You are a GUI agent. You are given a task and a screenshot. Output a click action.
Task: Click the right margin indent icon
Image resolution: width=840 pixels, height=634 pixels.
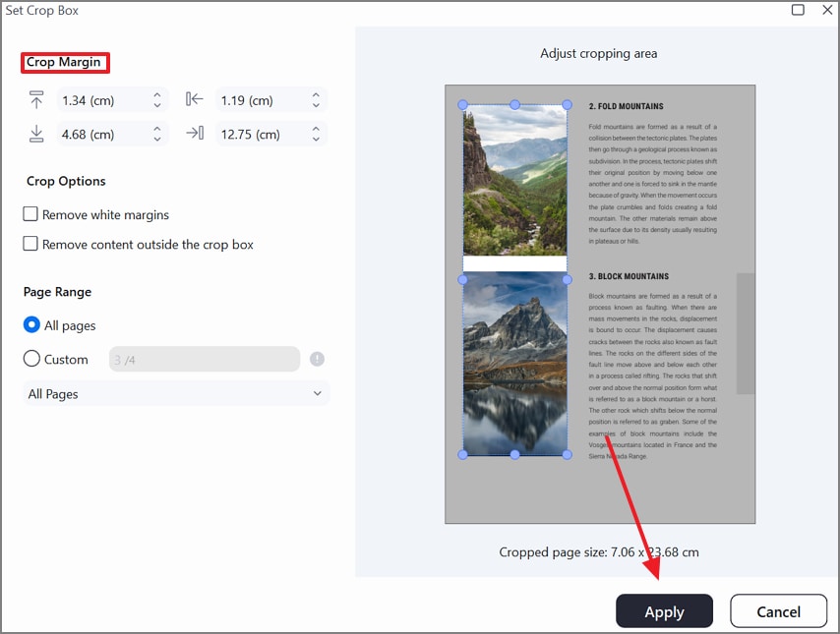[194, 133]
